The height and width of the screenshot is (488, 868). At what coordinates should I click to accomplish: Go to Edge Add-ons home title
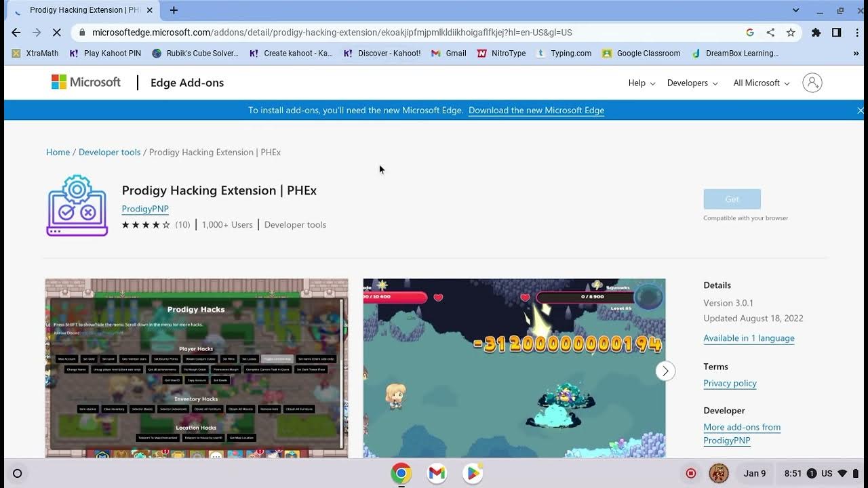pyautogui.click(x=187, y=83)
